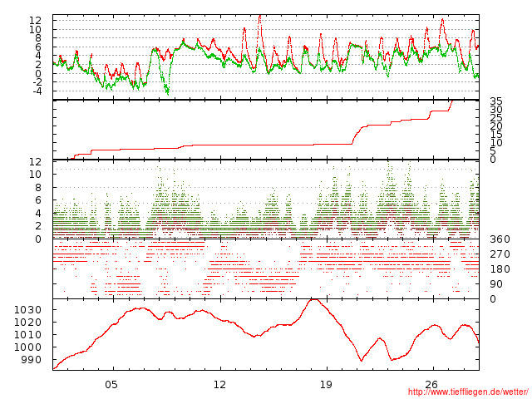Click the 270 wind direction label

coord(500,254)
